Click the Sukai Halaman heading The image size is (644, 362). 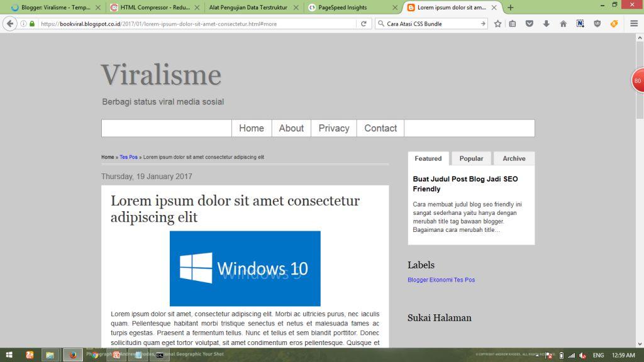(x=440, y=317)
